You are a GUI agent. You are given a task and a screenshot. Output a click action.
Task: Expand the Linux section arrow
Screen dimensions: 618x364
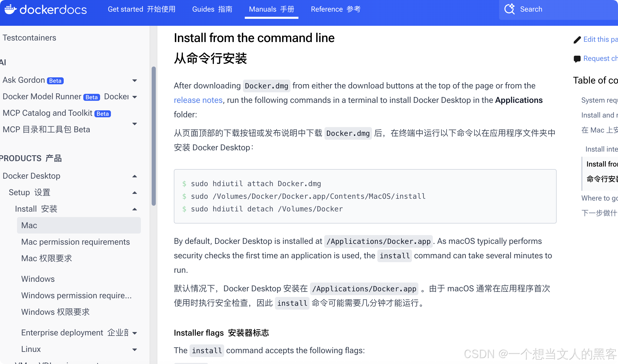[x=135, y=350]
